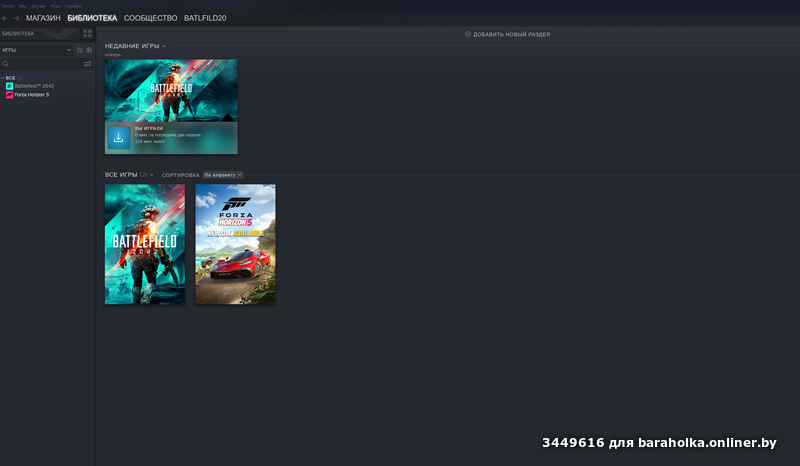Click the ready-to-play filter icon

pyautogui.click(x=89, y=50)
